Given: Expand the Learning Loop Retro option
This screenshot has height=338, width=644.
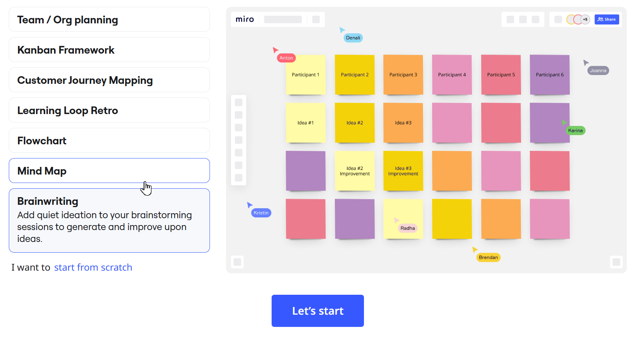Looking at the screenshot, I should 109,110.
